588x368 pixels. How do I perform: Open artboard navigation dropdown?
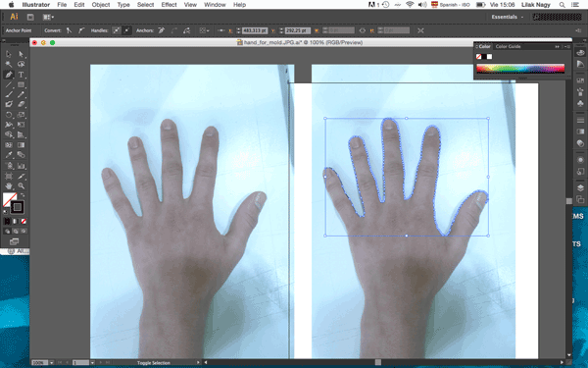[x=92, y=362]
